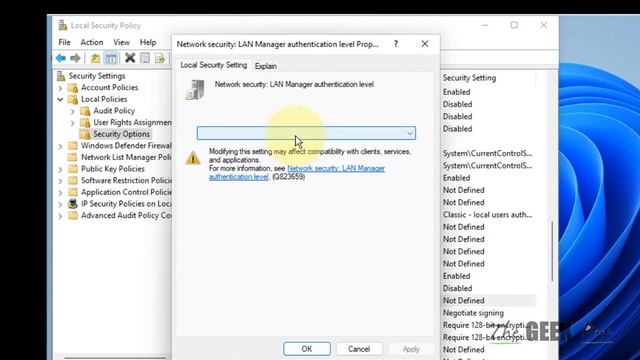Screen dimensions: 640x360
Task: Select Local Policies tree item
Action: point(104,99)
